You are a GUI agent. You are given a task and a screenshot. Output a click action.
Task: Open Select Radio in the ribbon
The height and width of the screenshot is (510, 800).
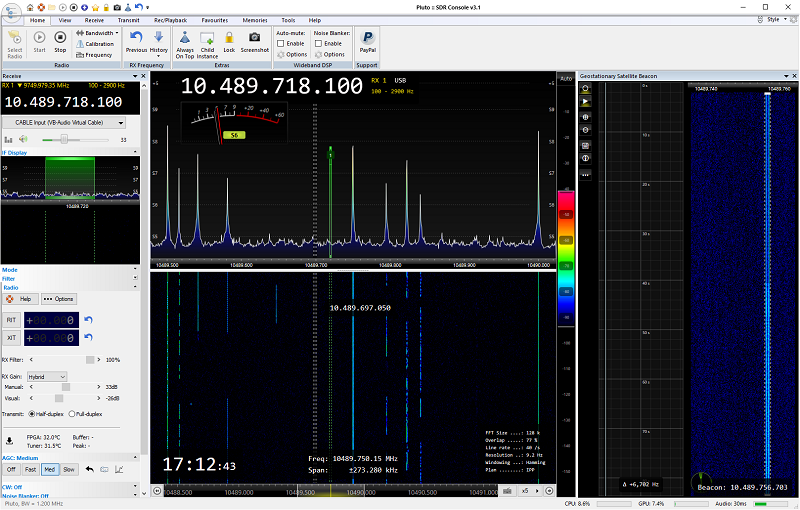click(15, 44)
